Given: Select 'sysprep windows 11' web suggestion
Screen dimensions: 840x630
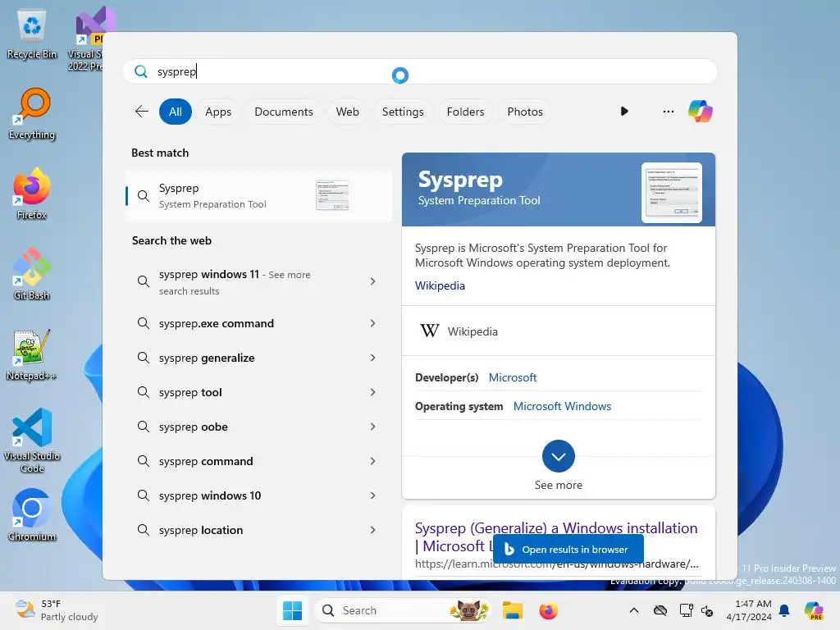Looking at the screenshot, I should [x=258, y=282].
